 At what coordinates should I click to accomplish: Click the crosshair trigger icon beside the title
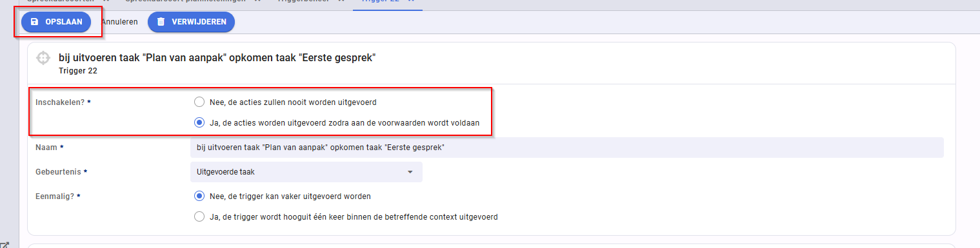tap(43, 58)
